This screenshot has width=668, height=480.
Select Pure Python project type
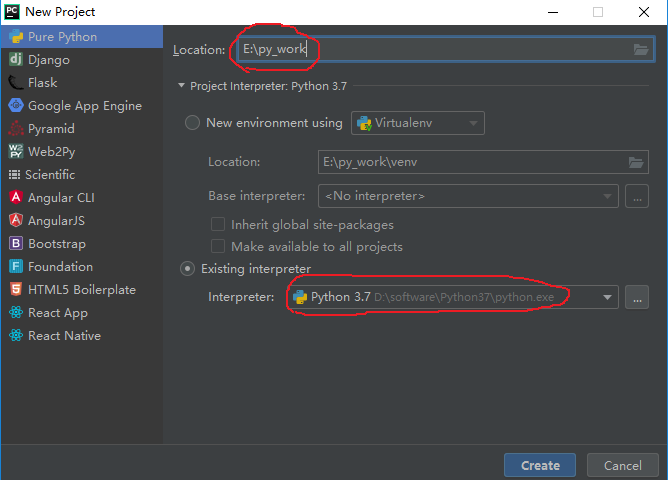(x=82, y=37)
